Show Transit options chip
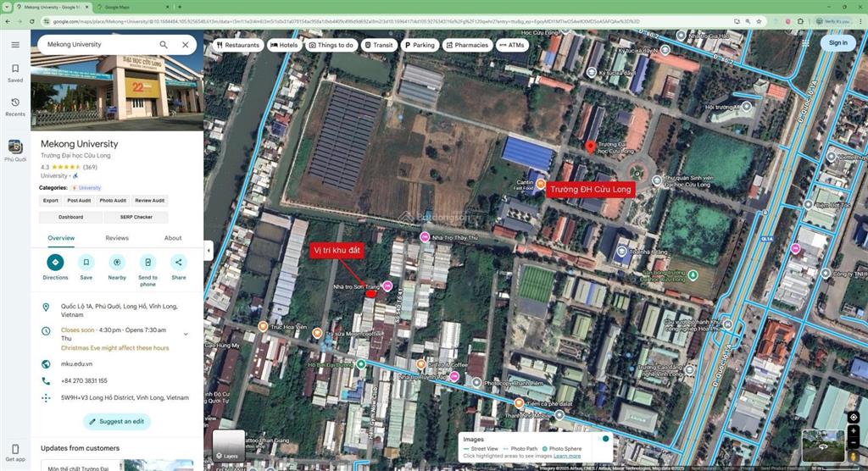This screenshot has height=471, width=868. (379, 45)
